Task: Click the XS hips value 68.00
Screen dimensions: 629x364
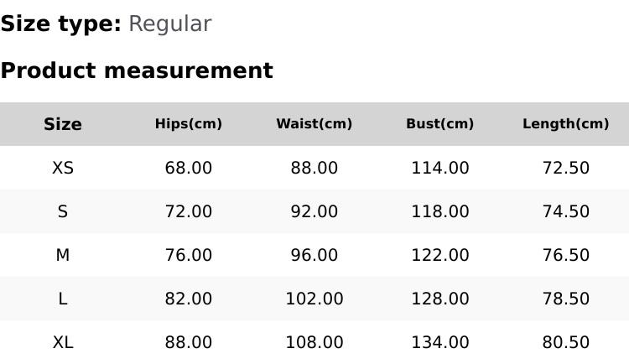Action: tap(189, 168)
